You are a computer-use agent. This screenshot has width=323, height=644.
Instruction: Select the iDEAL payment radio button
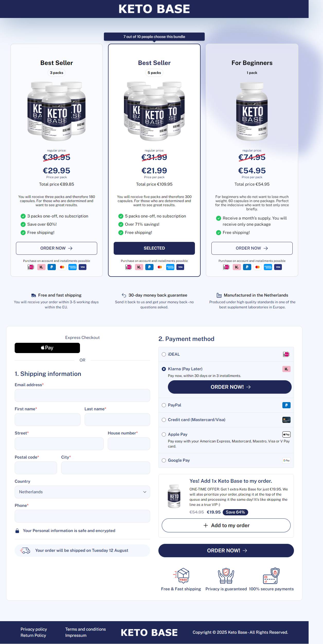tap(164, 354)
